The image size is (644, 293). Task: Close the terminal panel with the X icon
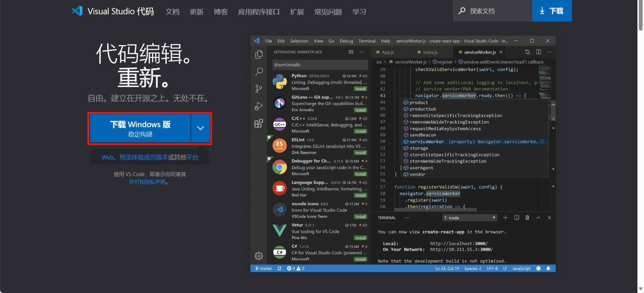[x=549, y=217]
